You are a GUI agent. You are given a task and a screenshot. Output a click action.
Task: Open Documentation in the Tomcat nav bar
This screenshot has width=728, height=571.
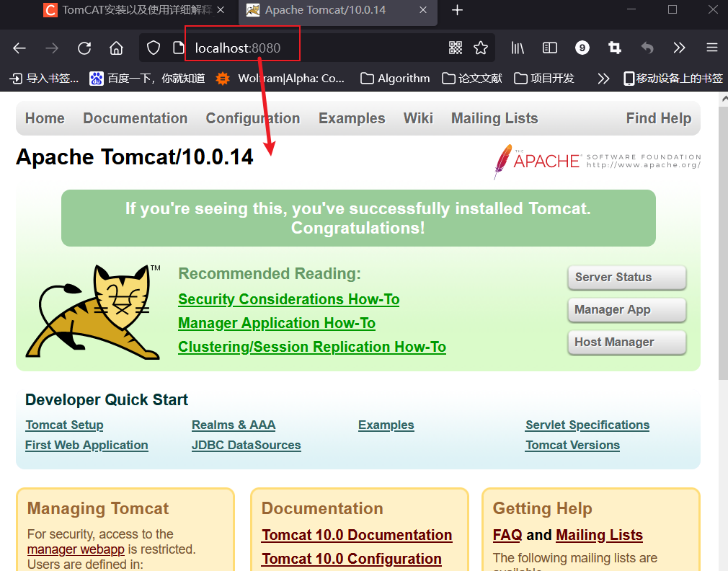[135, 118]
